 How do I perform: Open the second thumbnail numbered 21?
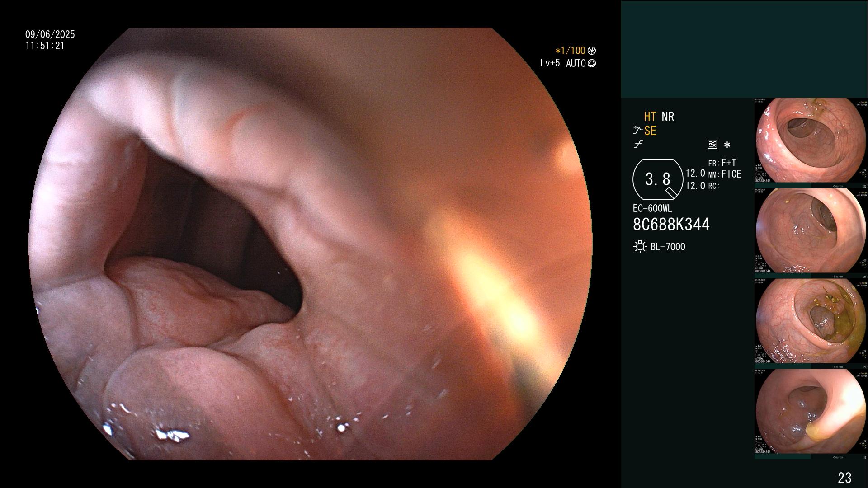point(811,231)
